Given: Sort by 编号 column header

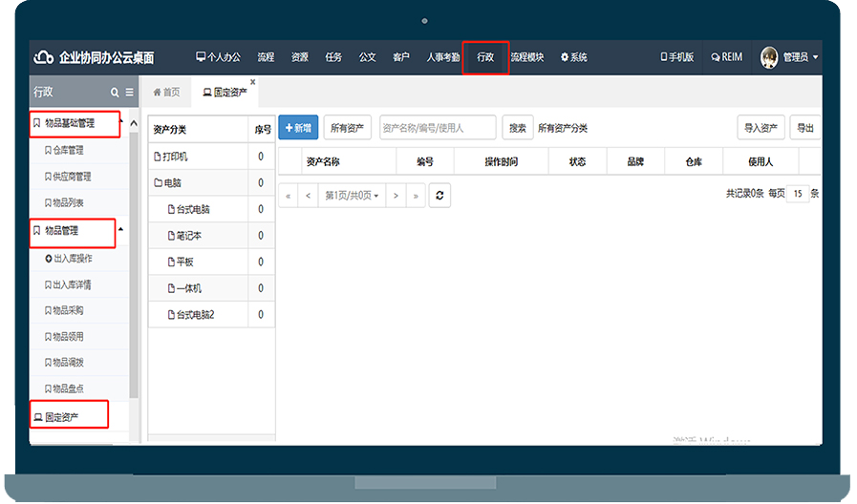Looking at the screenshot, I should pos(424,161).
